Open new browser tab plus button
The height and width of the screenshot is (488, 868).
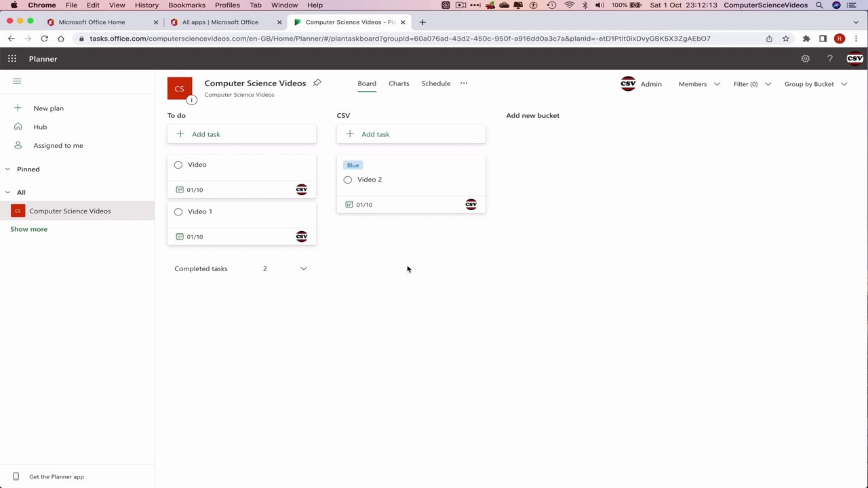(x=422, y=22)
